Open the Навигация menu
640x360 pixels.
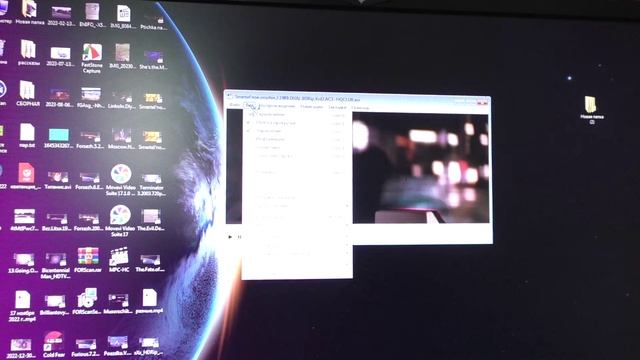pos(311,107)
